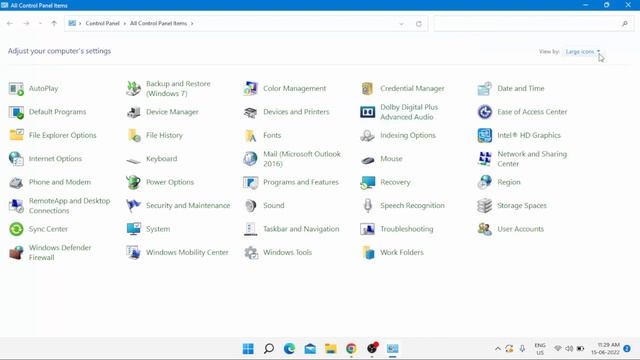Open File Explorer Options icon

[16, 135]
